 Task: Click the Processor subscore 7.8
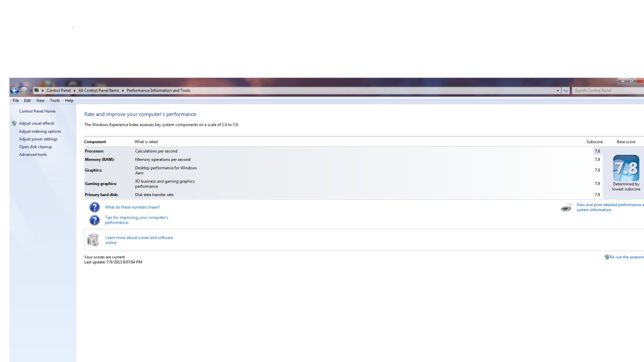pos(597,151)
